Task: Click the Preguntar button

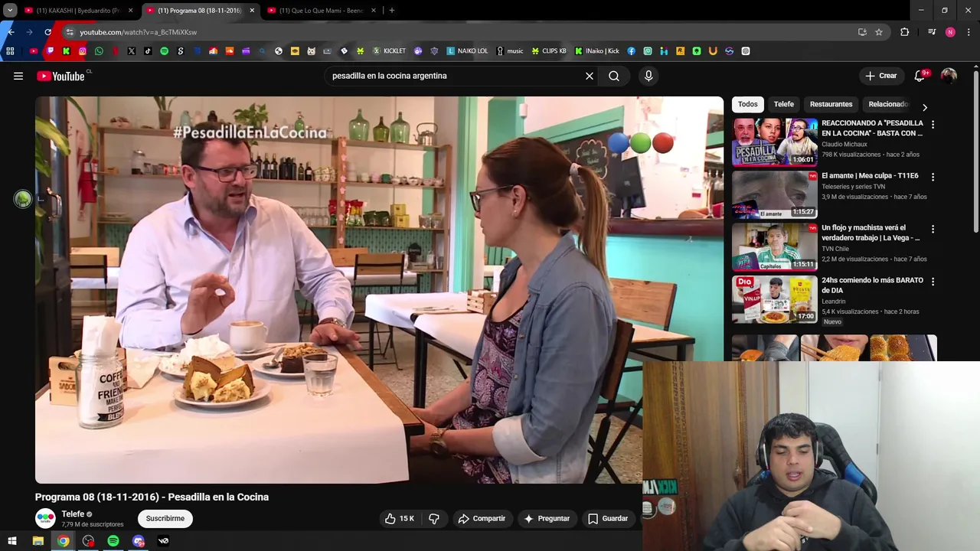Action: coord(547,518)
